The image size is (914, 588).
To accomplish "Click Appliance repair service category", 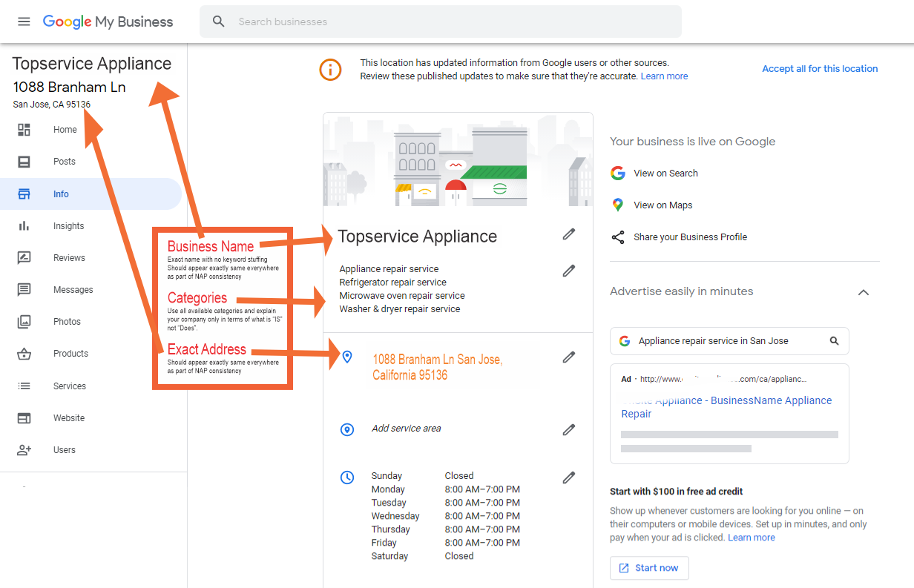I will 389,269.
